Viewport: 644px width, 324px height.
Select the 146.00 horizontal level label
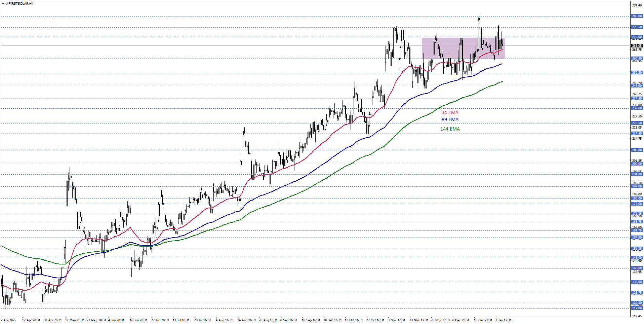coord(637,258)
